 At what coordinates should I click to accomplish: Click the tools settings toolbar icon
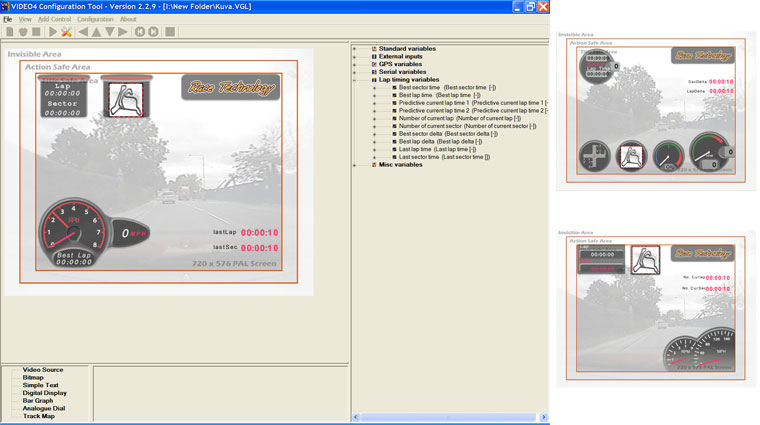67,32
